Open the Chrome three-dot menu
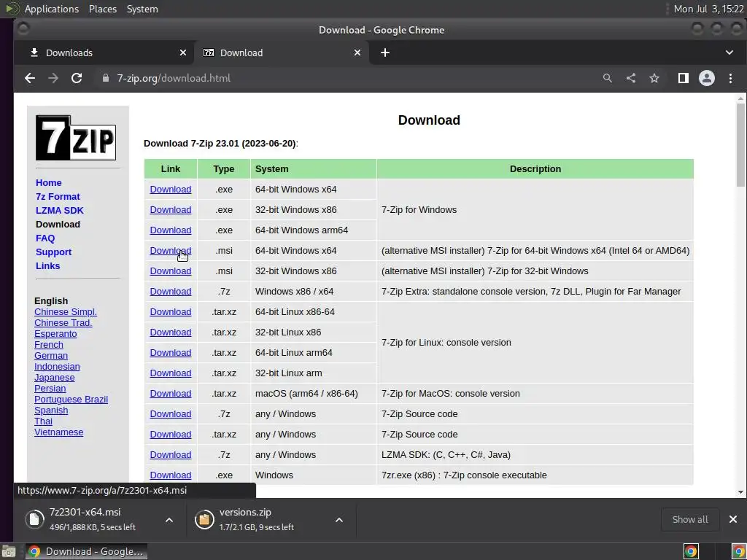747x560 pixels. 730,78
